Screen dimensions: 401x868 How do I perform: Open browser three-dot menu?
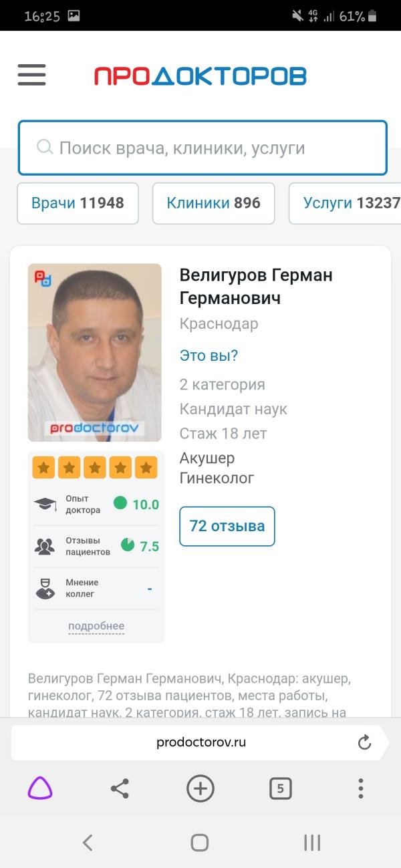[x=361, y=788]
